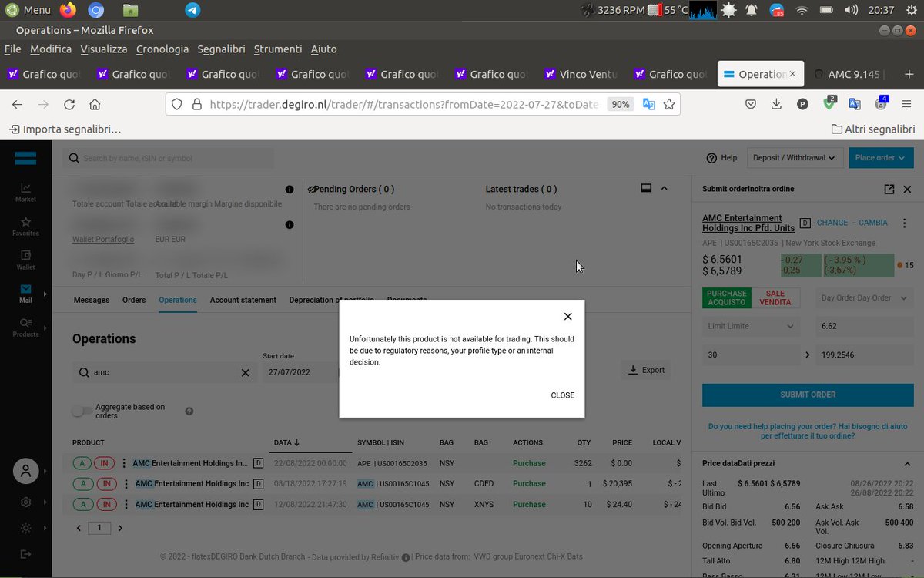Open the Day Order duration dropdown
Screen dimensions: 924x578
(x=865, y=298)
